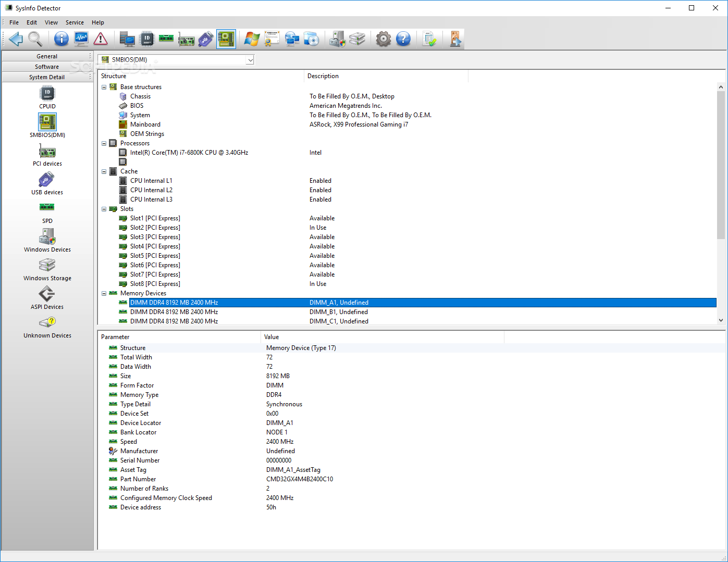Click the blue question mark help icon
Screen dimensions: 728x562
[403, 39]
